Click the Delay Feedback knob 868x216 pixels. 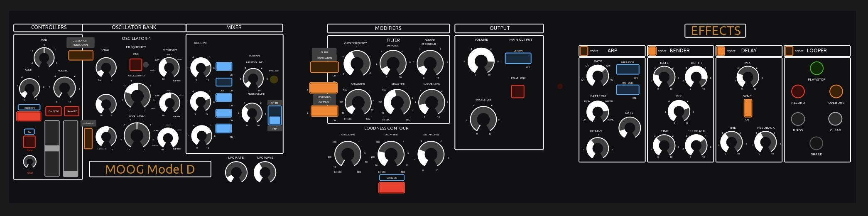tap(765, 142)
